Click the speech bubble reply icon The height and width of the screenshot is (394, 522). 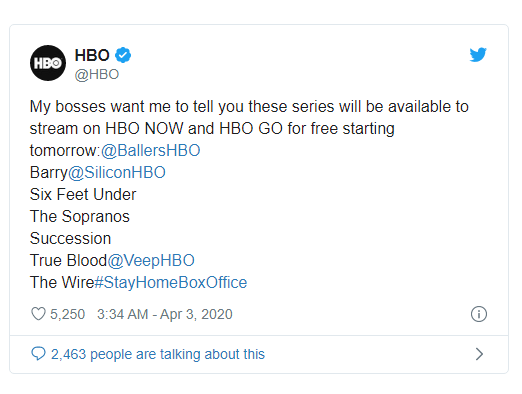click(38, 354)
